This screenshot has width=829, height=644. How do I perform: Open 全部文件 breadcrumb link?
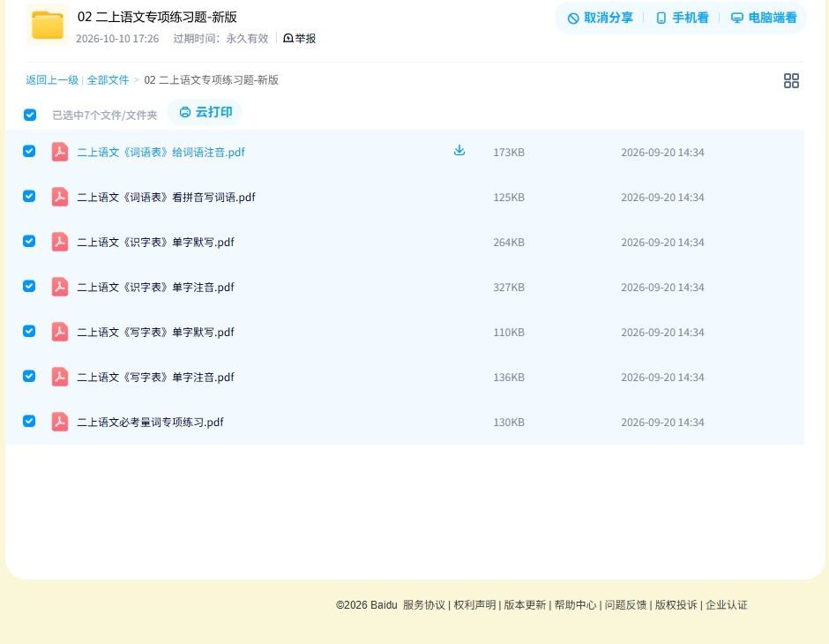tap(108, 80)
